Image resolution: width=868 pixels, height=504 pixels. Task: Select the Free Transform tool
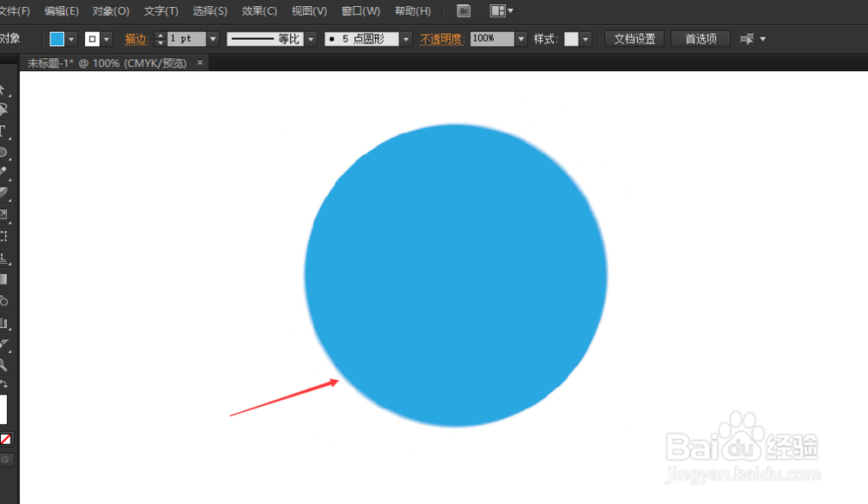coord(3,236)
